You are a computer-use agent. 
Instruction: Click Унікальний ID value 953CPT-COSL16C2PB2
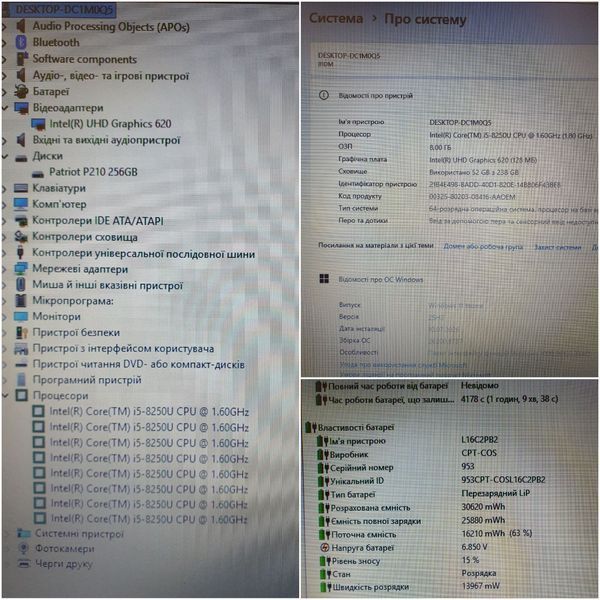click(503, 479)
